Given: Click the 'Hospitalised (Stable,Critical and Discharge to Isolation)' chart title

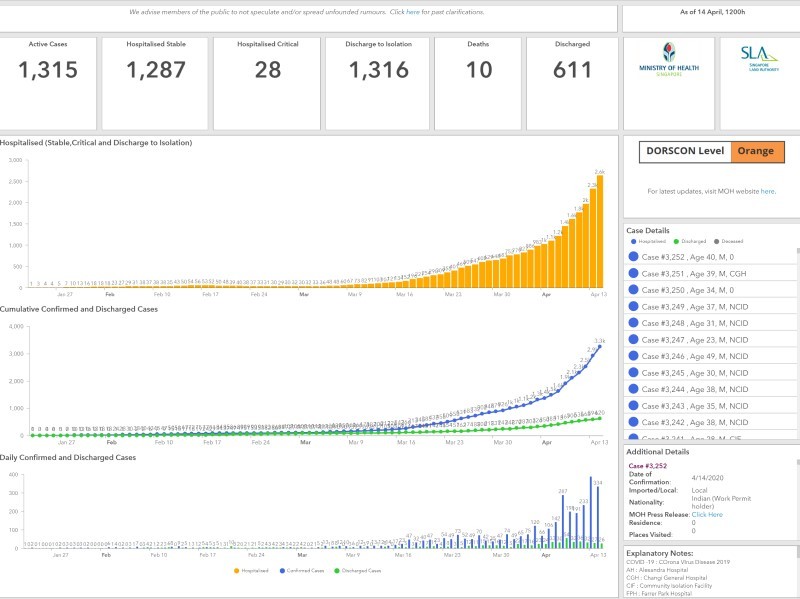Looking at the screenshot, I should tap(96, 143).
